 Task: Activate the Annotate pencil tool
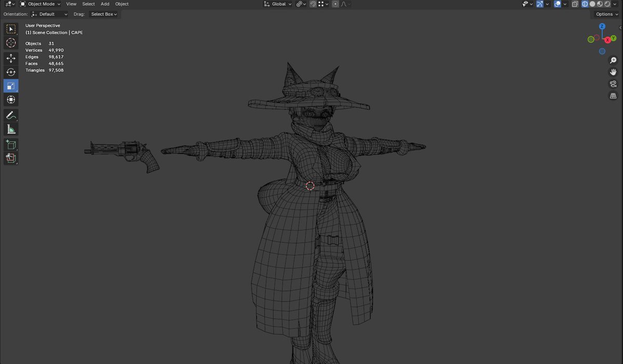tap(11, 115)
